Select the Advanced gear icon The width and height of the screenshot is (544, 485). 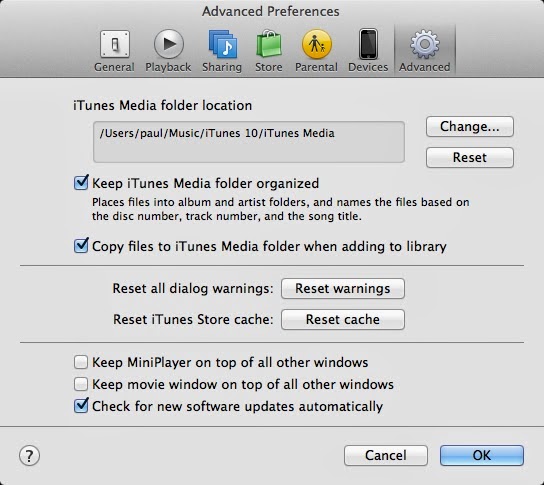click(425, 44)
